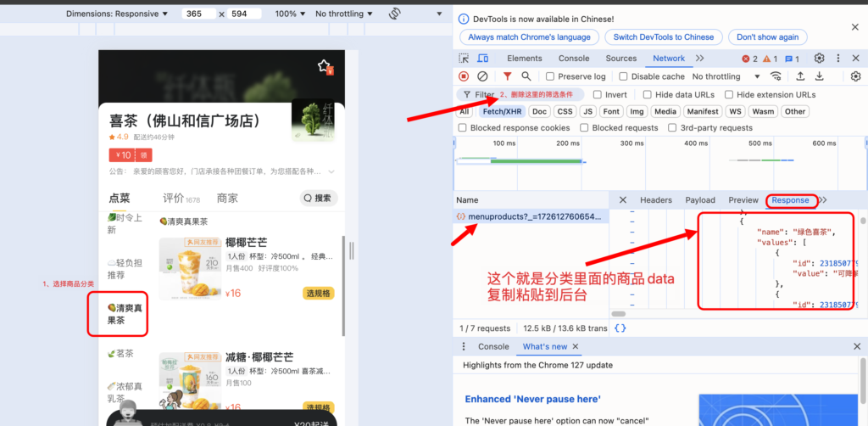The width and height of the screenshot is (868, 426).
Task: Click the import HAR upload icon
Action: 799,76
